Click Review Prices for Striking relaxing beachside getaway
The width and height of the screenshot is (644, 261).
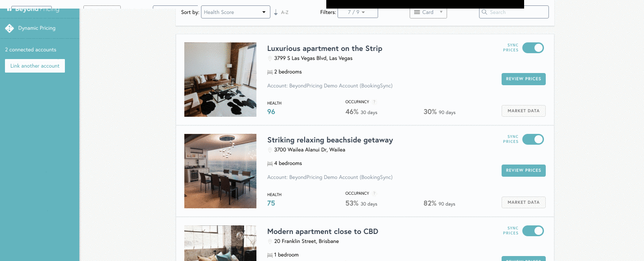click(524, 170)
